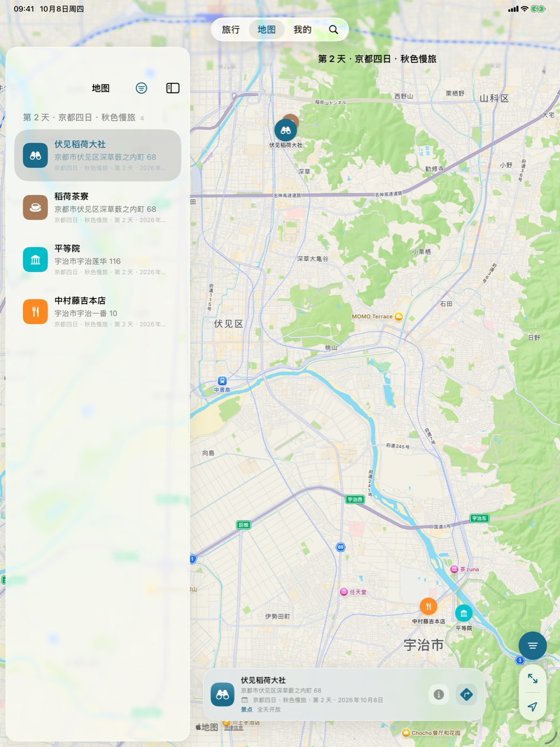Select 稻荷茶寮 row in the list
This screenshot has width=560, height=747.
pyautogui.click(x=97, y=207)
